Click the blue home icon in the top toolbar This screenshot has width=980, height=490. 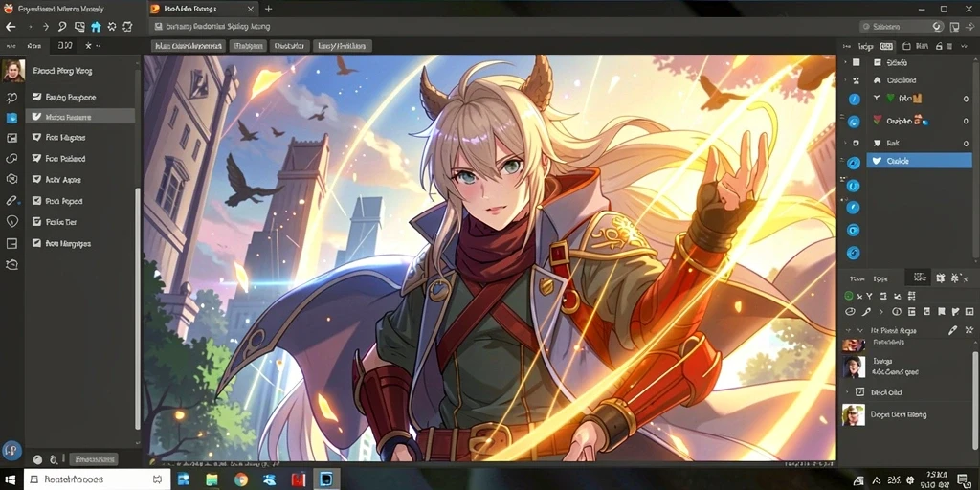click(x=96, y=27)
